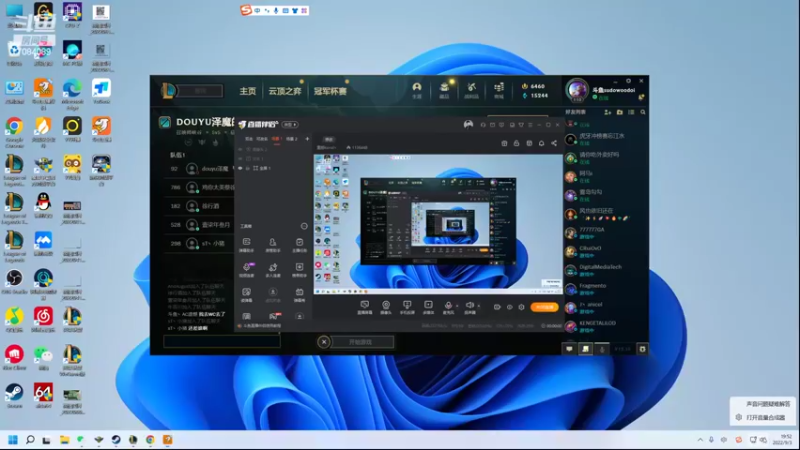Open the calendar toolbox tool in third row

tap(299, 294)
